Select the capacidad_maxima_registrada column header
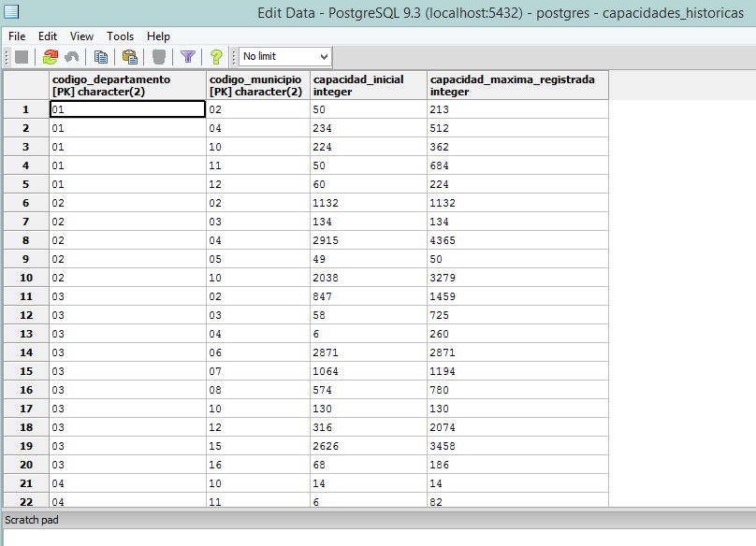The width and height of the screenshot is (756, 546). (517, 85)
